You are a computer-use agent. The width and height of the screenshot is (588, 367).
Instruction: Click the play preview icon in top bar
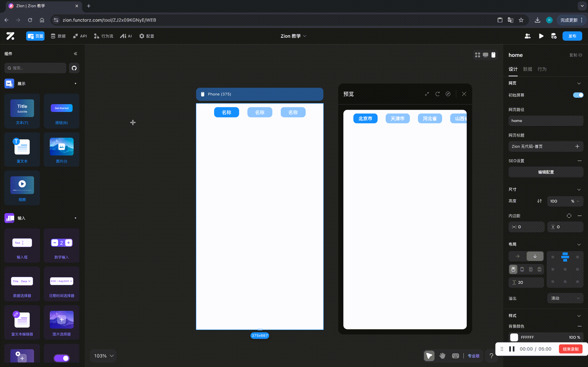click(541, 36)
